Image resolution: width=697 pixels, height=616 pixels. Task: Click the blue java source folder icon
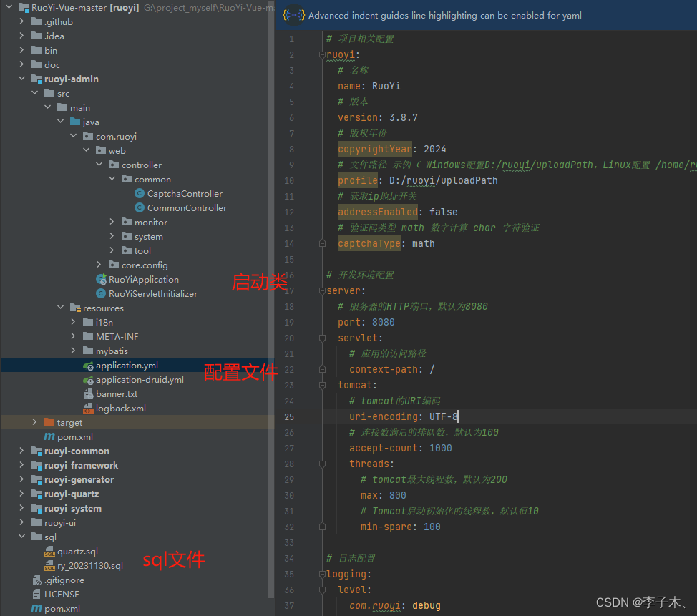75,122
